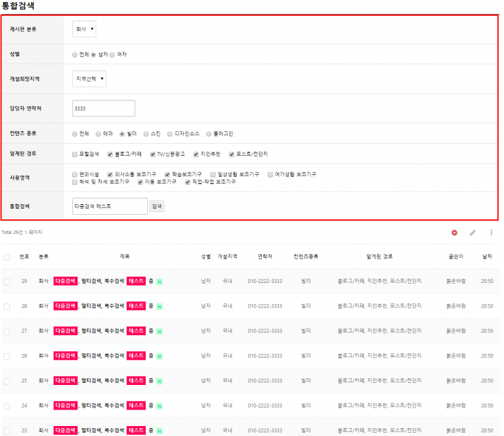The width and height of the screenshot is (504, 436).
Task: Open the three-dot more options menu
Action: coord(491,233)
